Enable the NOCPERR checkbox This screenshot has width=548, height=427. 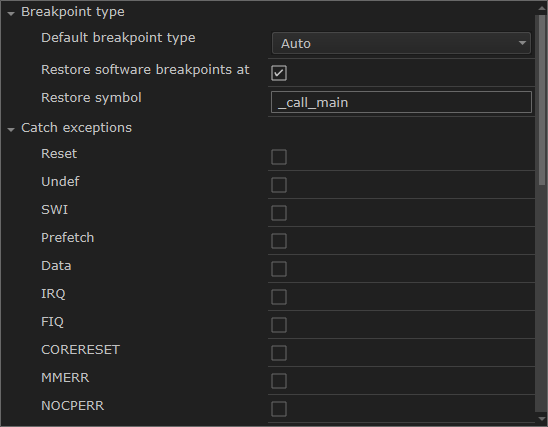click(x=279, y=409)
